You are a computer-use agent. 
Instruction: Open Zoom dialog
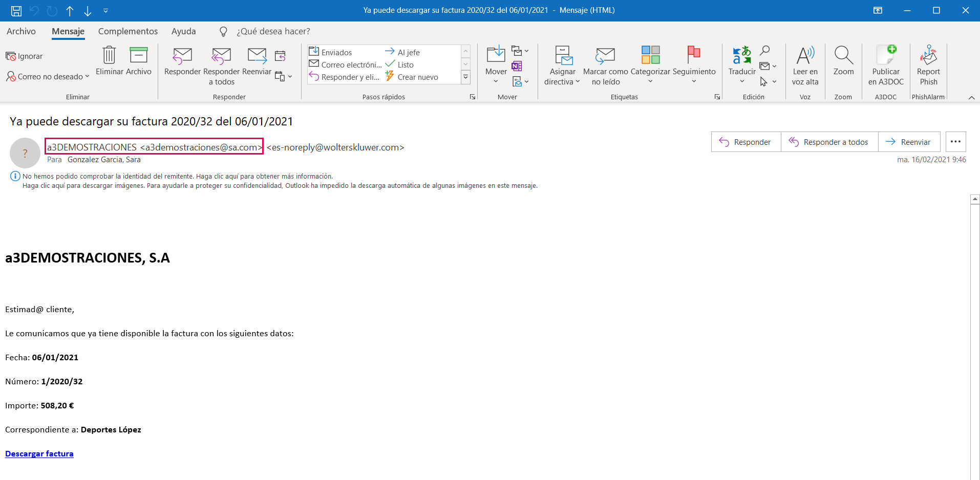(x=843, y=61)
